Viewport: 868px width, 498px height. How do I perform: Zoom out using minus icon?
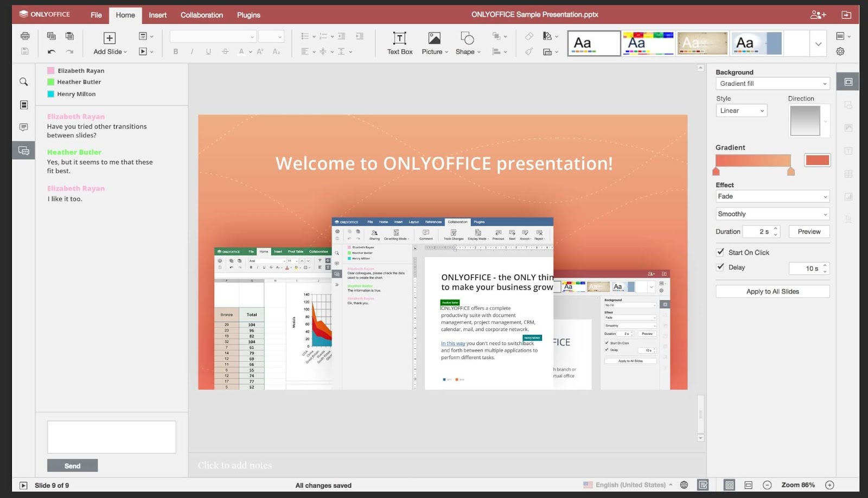tap(767, 485)
